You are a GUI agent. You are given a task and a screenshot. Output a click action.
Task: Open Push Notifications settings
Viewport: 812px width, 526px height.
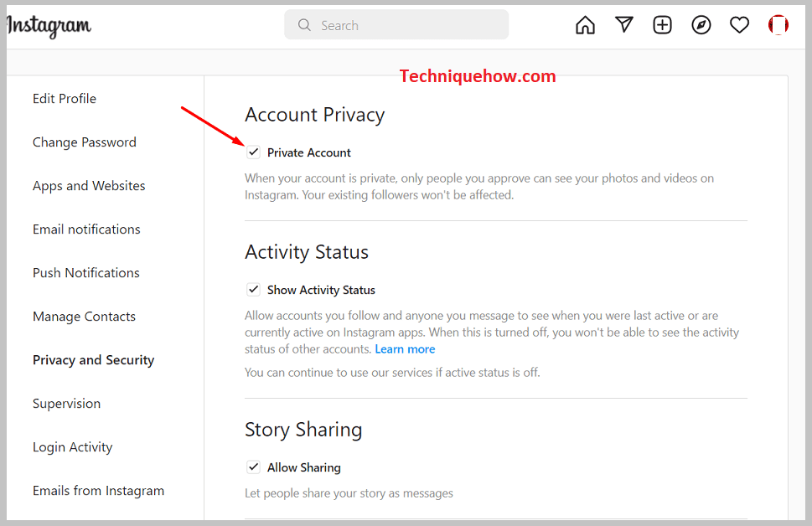[86, 272]
